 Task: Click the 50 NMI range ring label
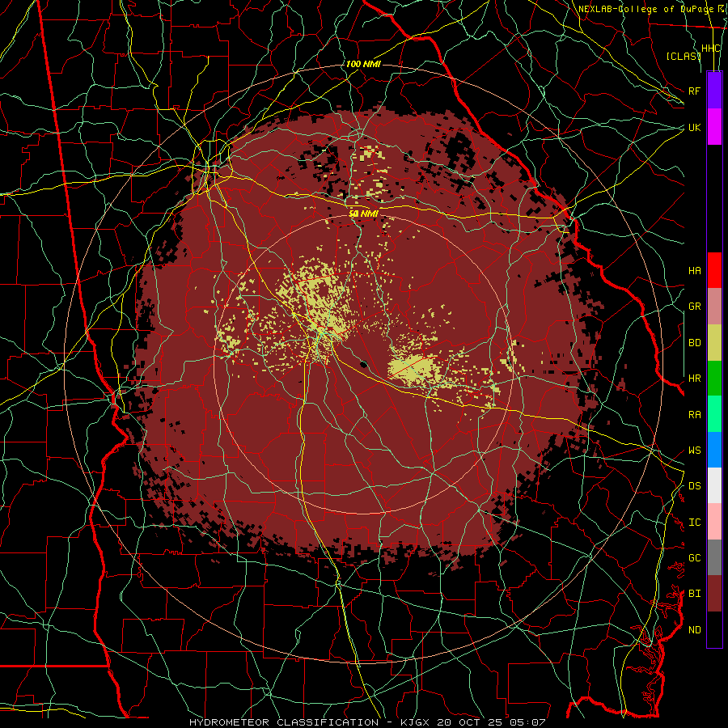(x=363, y=214)
